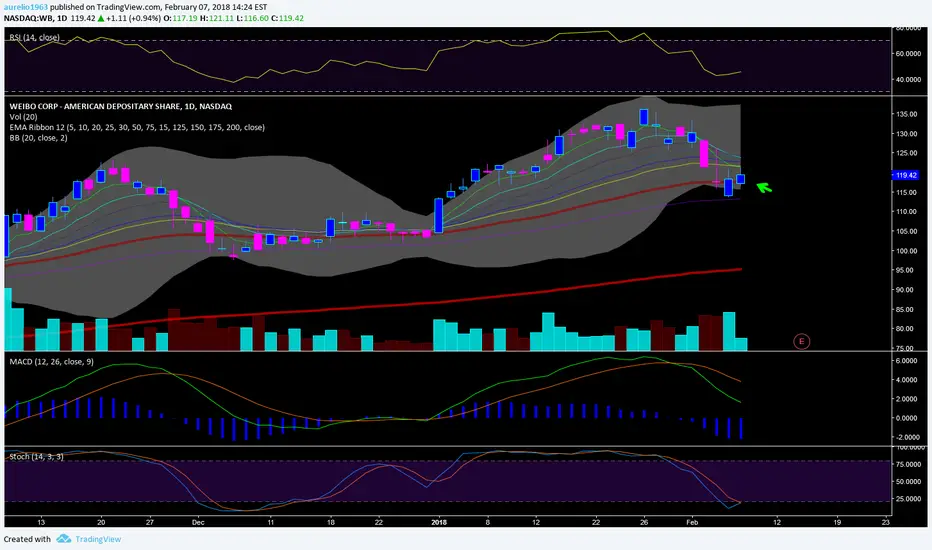Click the -2.0000 MACD axis label
Image resolution: width=932 pixels, height=550 pixels.
(x=906, y=437)
